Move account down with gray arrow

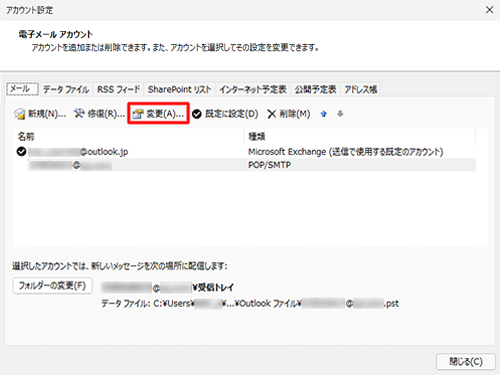(x=340, y=114)
